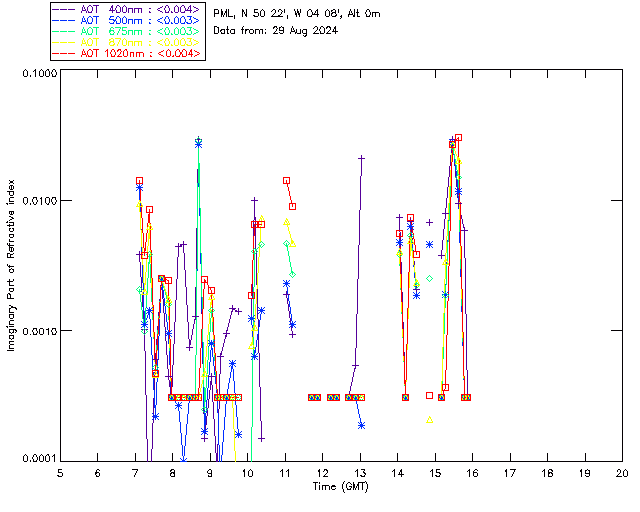Click the y-axis value 0.0100
This screenshot has height=512, width=640.
click(40, 201)
